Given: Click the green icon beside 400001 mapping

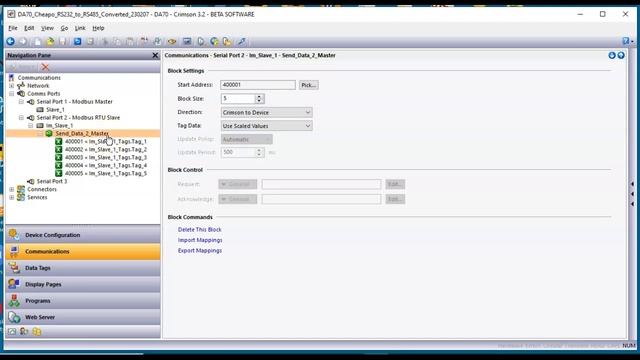Looking at the screenshot, I should coord(59,141).
